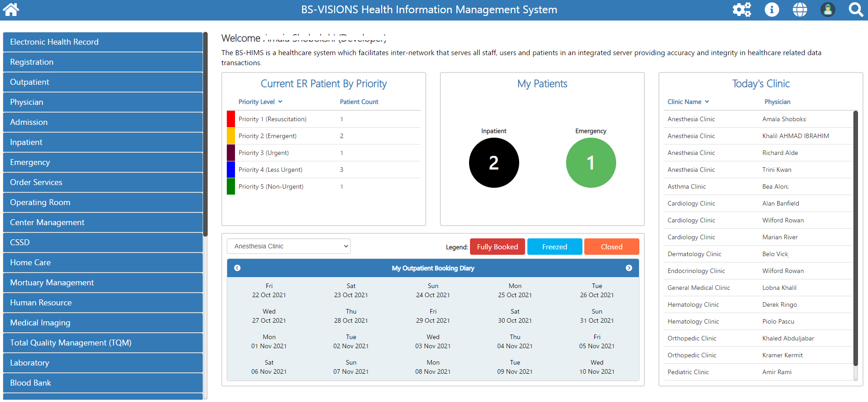The height and width of the screenshot is (402, 868).
Task: Click the blue Priority 4 color swatch
Action: [231, 170]
